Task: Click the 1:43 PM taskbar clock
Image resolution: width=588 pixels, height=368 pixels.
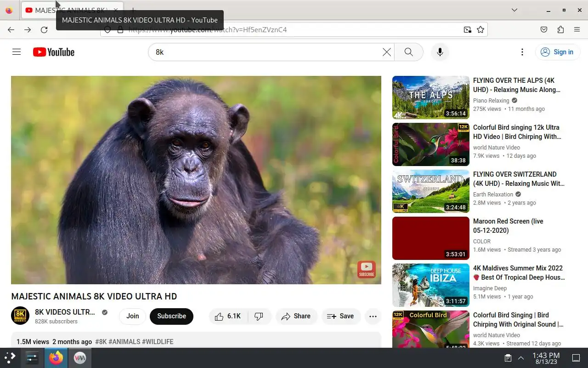Action: [546, 358]
